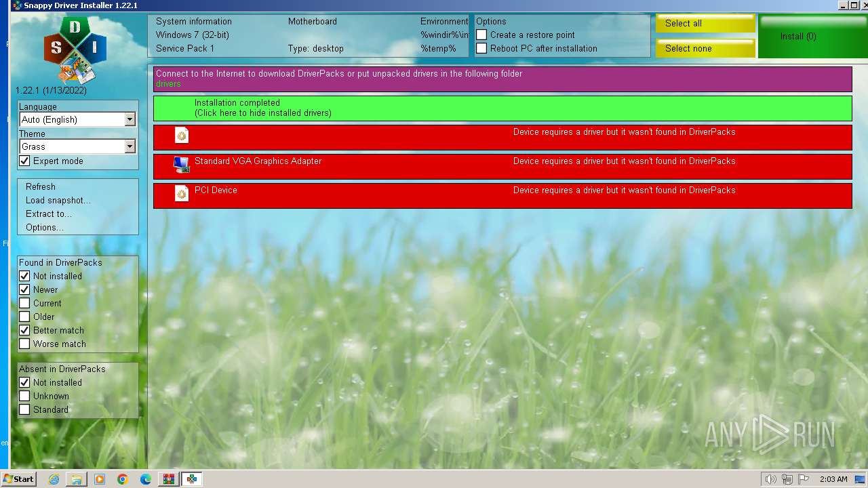Open the Windows Explorer folder icon in taskbar
The height and width of the screenshot is (488, 868).
click(x=77, y=479)
